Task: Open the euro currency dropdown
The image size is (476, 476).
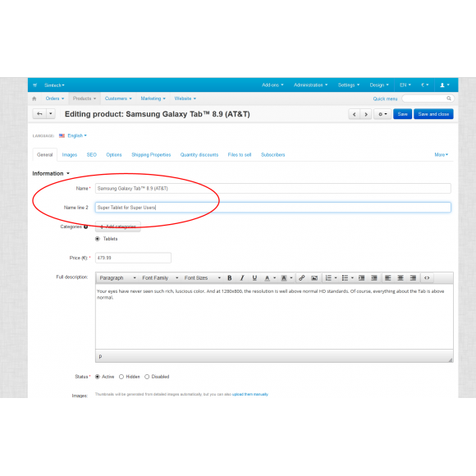Action: (424, 85)
